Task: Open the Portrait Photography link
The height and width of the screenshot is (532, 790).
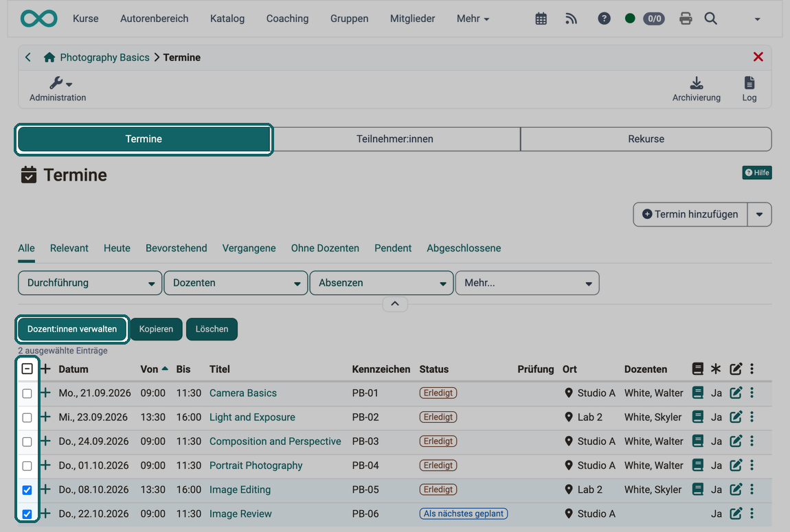Action: tap(256, 465)
